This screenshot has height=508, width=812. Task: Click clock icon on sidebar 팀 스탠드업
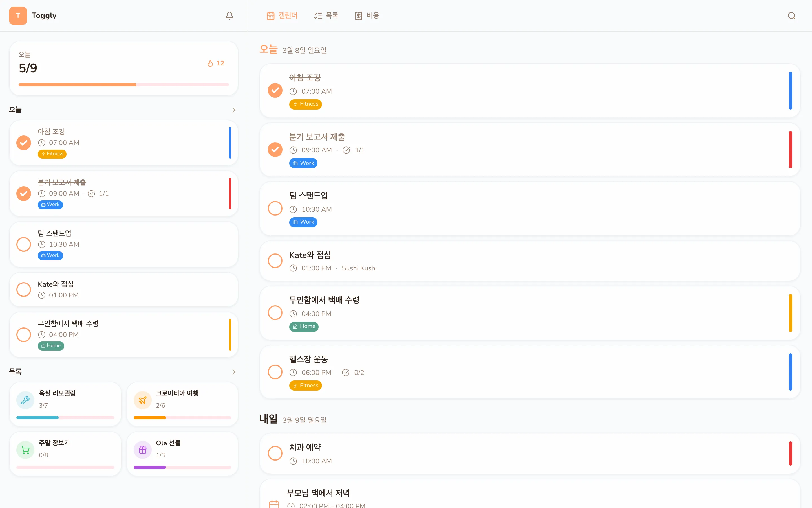click(x=42, y=245)
